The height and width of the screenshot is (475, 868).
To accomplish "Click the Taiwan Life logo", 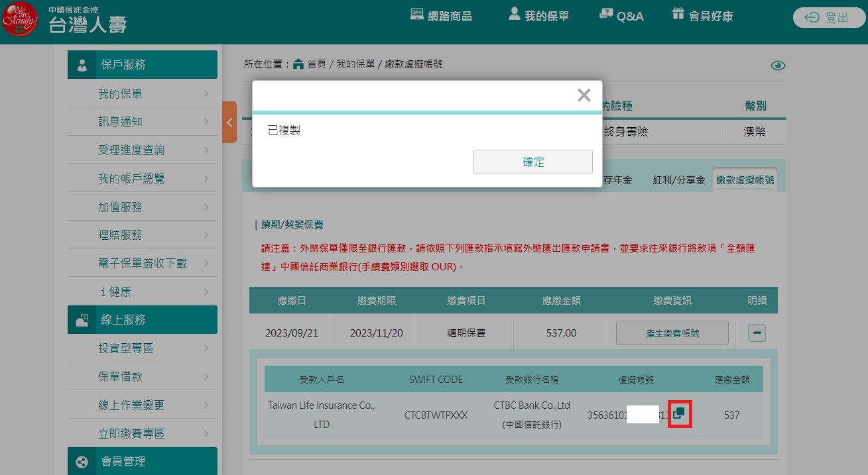I will (64, 21).
